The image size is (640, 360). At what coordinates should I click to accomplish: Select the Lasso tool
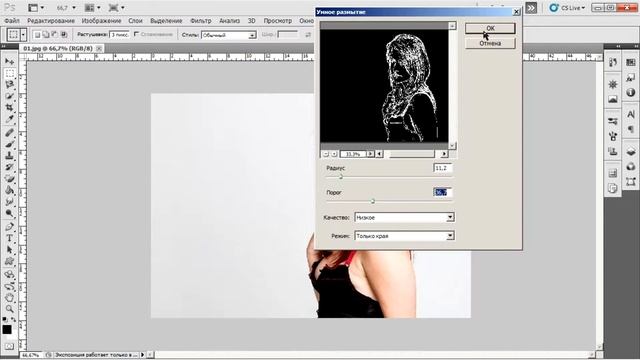pyautogui.click(x=9, y=85)
